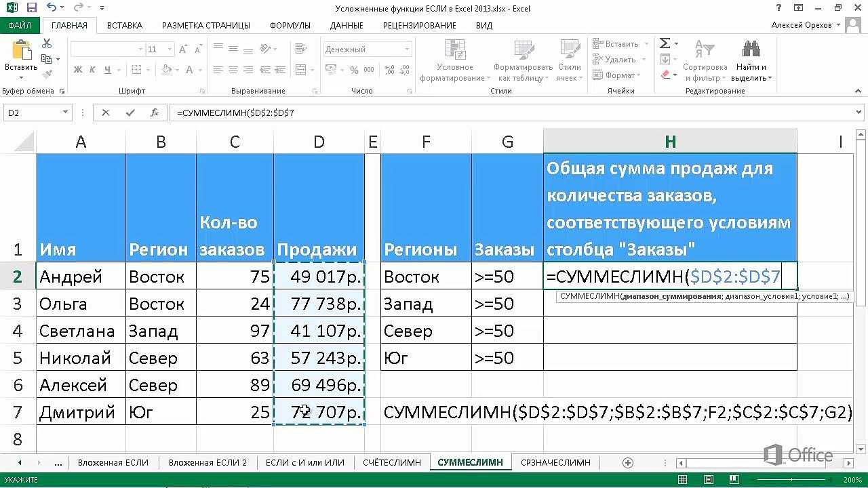Viewport: 868px width, 488px height.
Task: Open the font name dropdown
Action: tap(140, 49)
